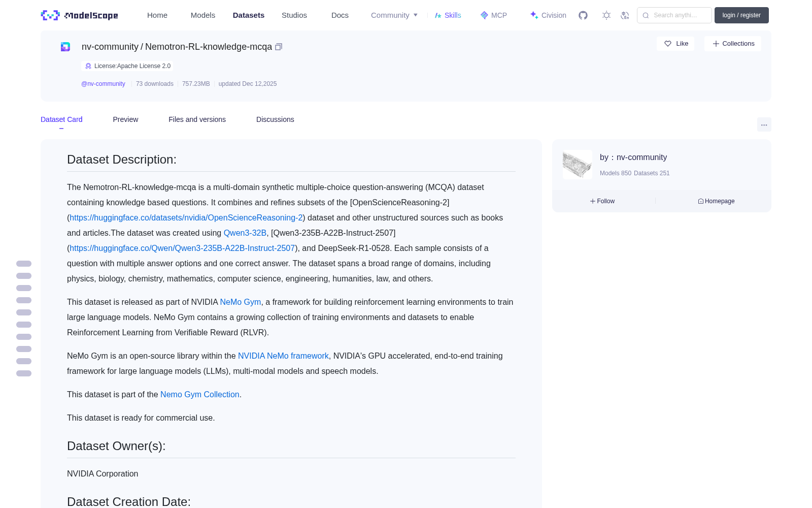
Task: Follow the nv-community organization
Action: click(x=602, y=201)
